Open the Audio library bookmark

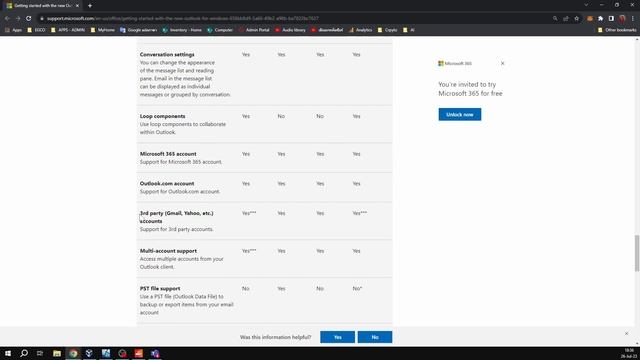click(290, 30)
